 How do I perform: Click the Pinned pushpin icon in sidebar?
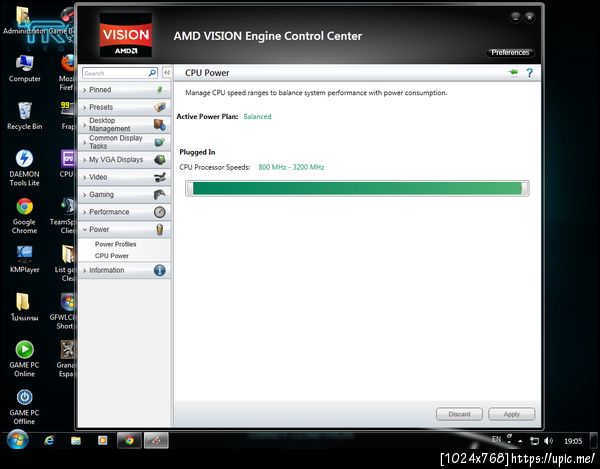point(160,90)
